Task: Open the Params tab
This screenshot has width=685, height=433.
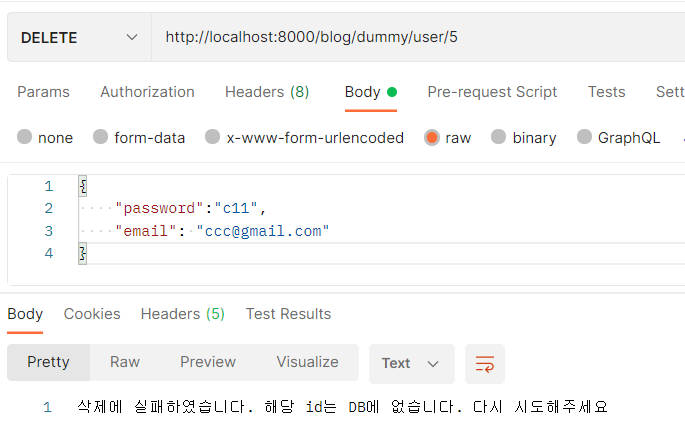Action: point(43,92)
